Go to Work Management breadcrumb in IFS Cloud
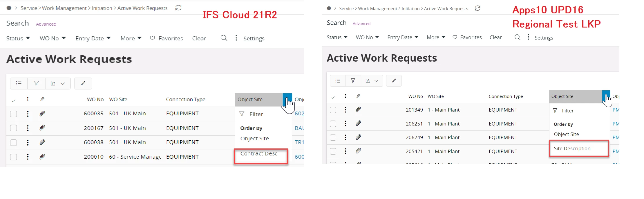The height and width of the screenshot is (199, 644). 64,8
